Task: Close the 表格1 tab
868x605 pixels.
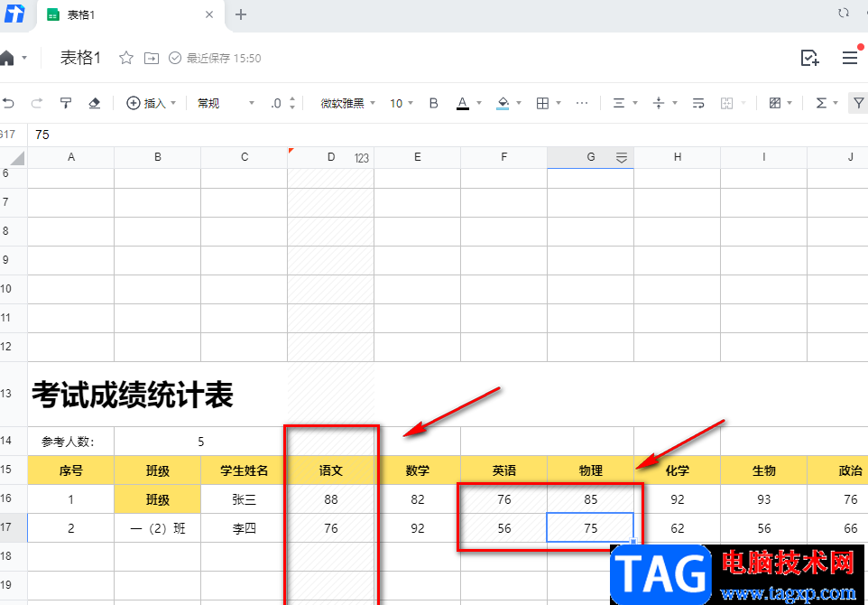Action: point(209,14)
